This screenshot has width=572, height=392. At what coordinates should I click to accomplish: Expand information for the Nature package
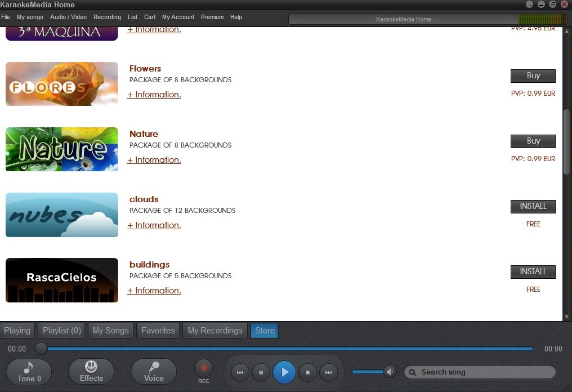click(154, 159)
